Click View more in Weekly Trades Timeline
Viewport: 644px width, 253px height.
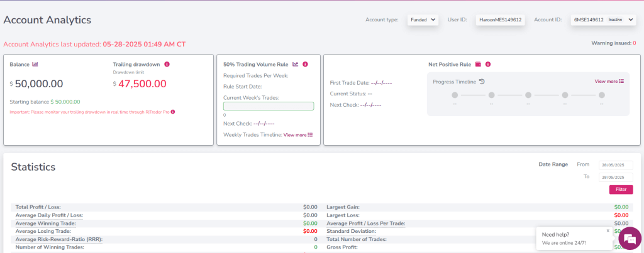point(298,135)
